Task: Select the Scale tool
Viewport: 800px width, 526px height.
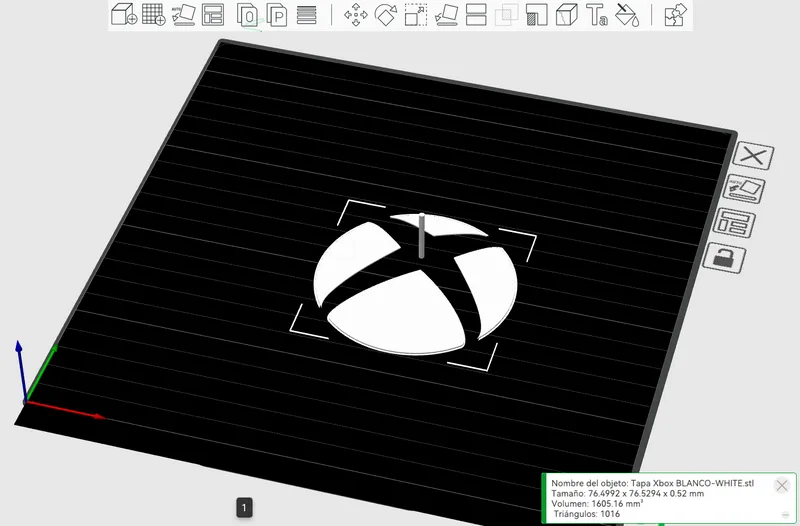Action: pyautogui.click(x=416, y=14)
